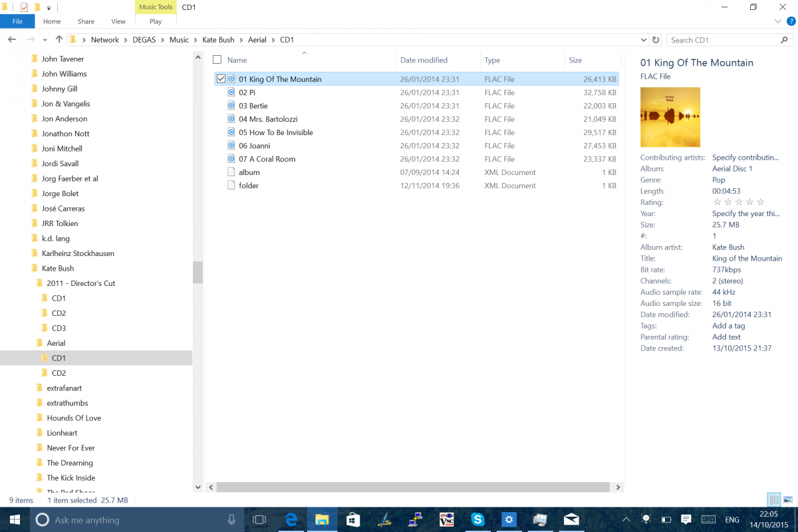Set rating to three stars

click(739, 202)
